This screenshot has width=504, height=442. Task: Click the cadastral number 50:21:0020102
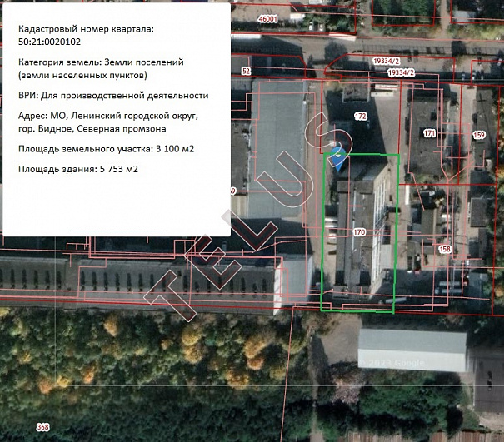(49, 42)
